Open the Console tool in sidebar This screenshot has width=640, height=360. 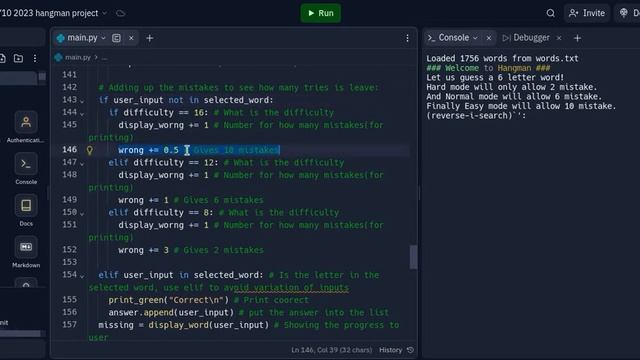26,169
